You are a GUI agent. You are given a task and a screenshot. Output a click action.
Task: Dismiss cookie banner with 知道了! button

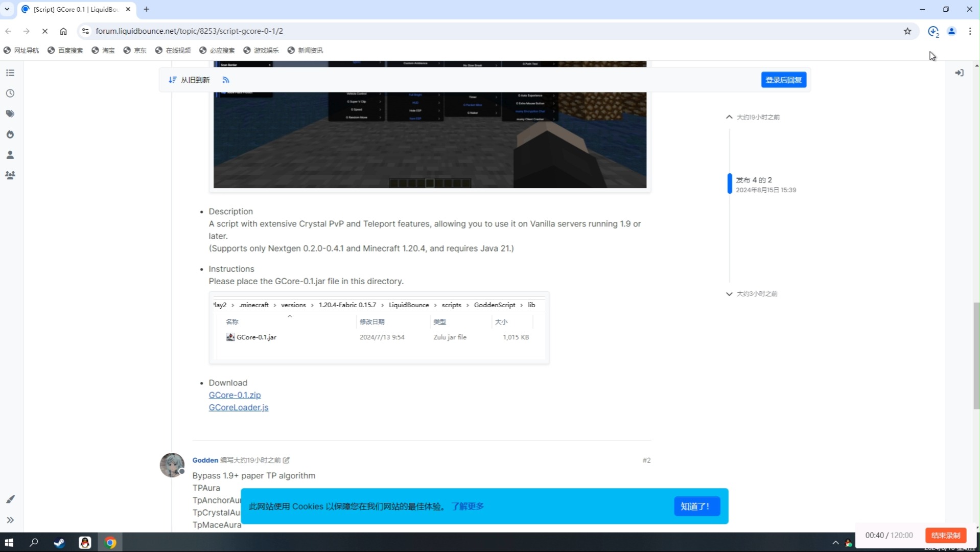tap(696, 507)
